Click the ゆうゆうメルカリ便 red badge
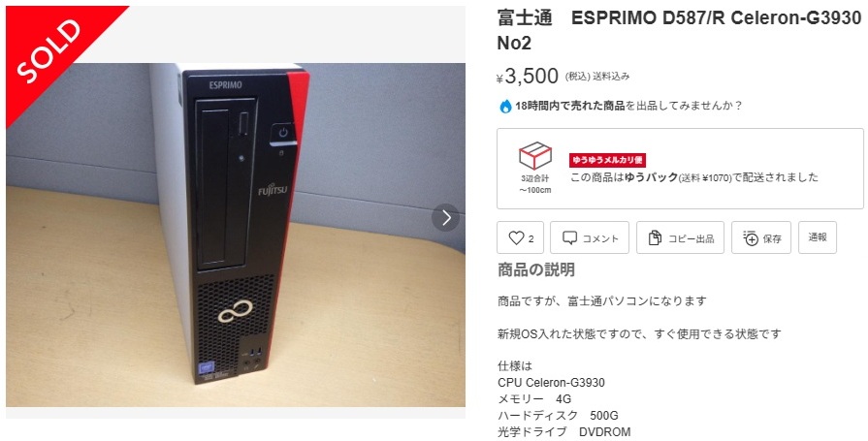Image resolution: width=868 pixels, height=441 pixels. tap(607, 160)
